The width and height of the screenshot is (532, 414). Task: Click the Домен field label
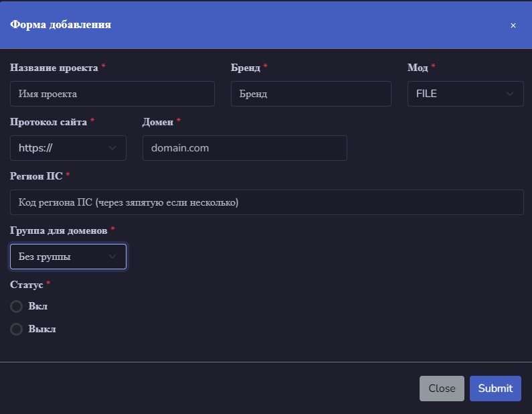click(158, 122)
